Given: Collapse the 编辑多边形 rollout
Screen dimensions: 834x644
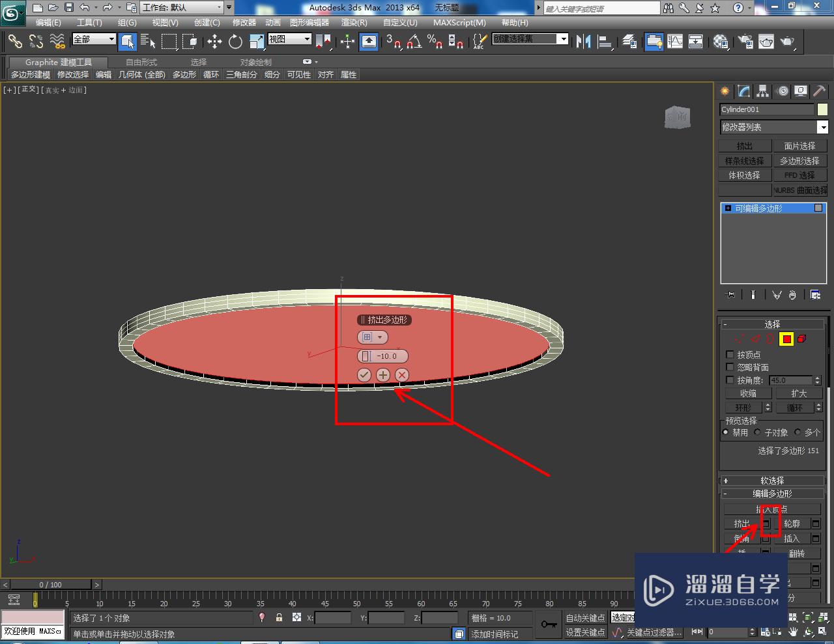Looking at the screenshot, I should (x=773, y=494).
